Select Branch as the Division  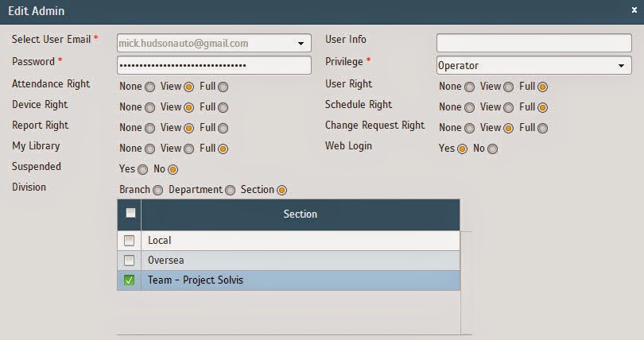[x=157, y=191]
